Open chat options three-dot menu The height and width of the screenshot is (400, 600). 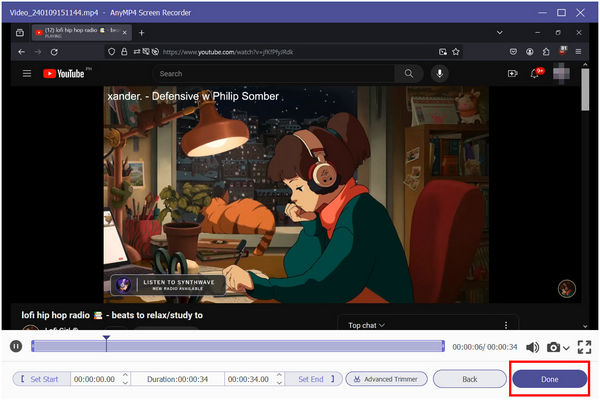pos(506,325)
